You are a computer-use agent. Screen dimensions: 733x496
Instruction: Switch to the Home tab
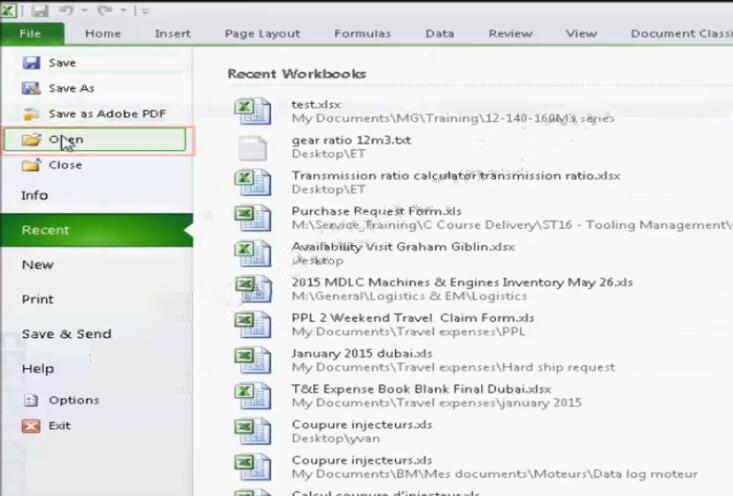(x=103, y=34)
